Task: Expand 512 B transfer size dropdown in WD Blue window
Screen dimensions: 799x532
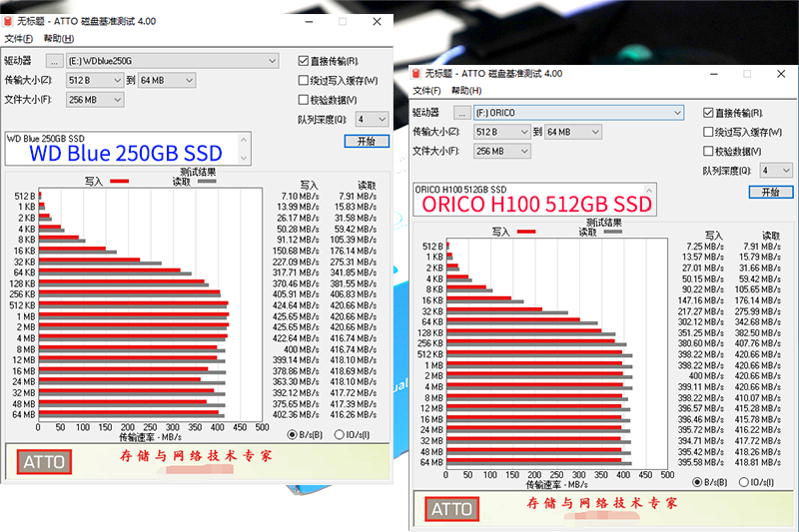Action: coord(95,81)
